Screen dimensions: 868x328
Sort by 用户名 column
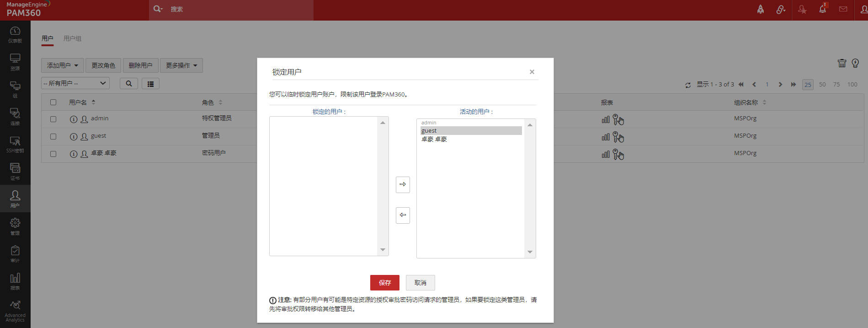[x=82, y=102]
